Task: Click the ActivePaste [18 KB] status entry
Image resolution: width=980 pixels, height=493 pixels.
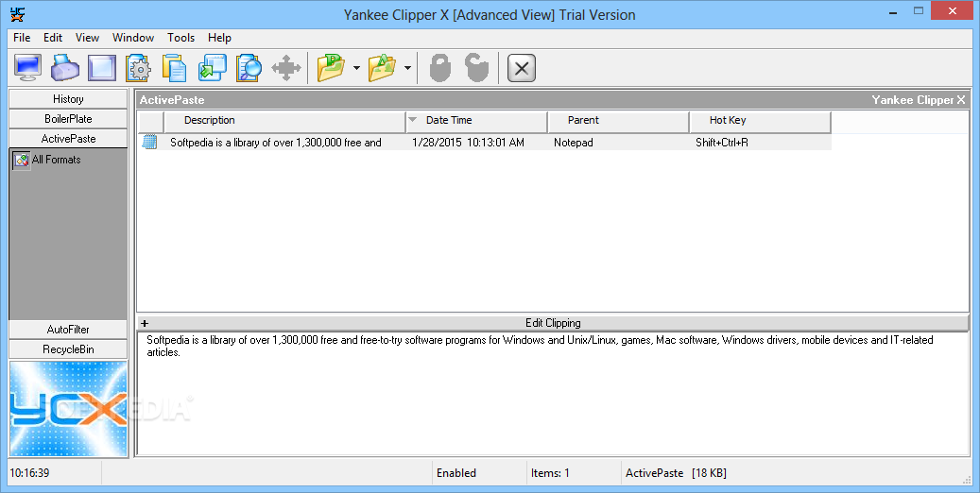Action: pos(676,473)
